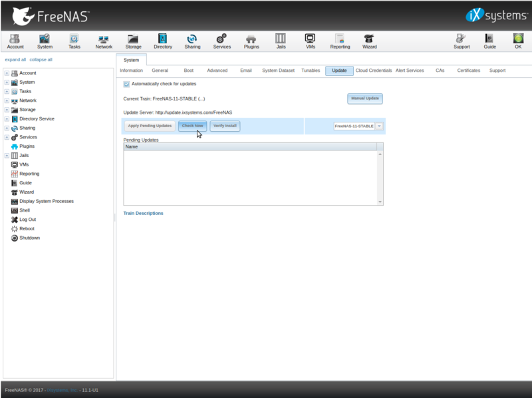Switch to the Alert Services tab
Viewport: 532px width, 398px height.
pos(410,71)
